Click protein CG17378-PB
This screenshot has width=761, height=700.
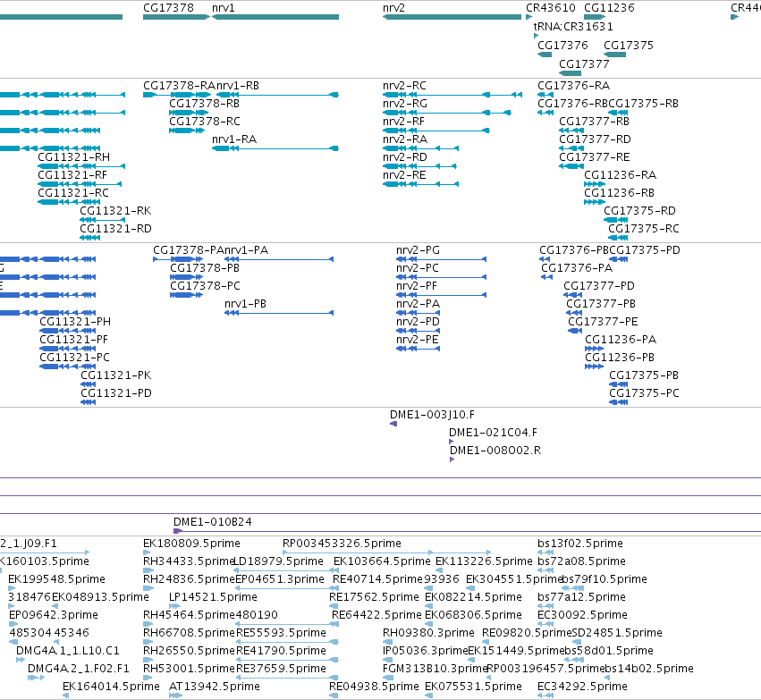point(186,277)
